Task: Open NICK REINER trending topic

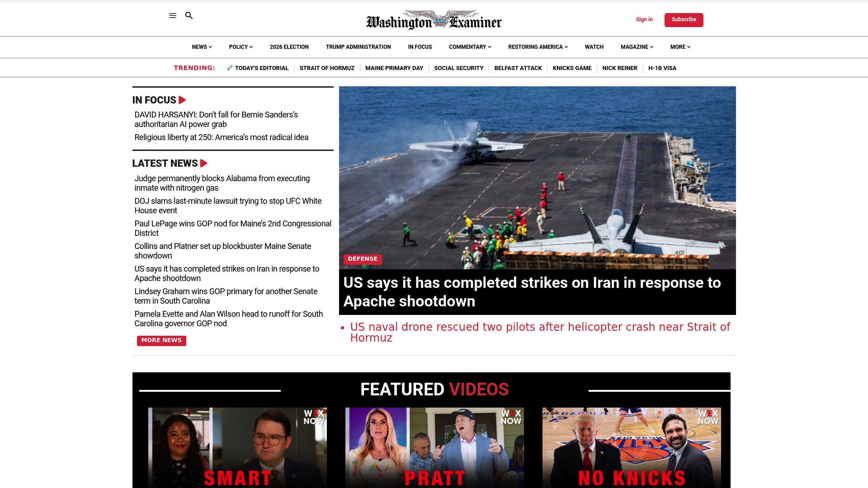Action: pos(620,68)
